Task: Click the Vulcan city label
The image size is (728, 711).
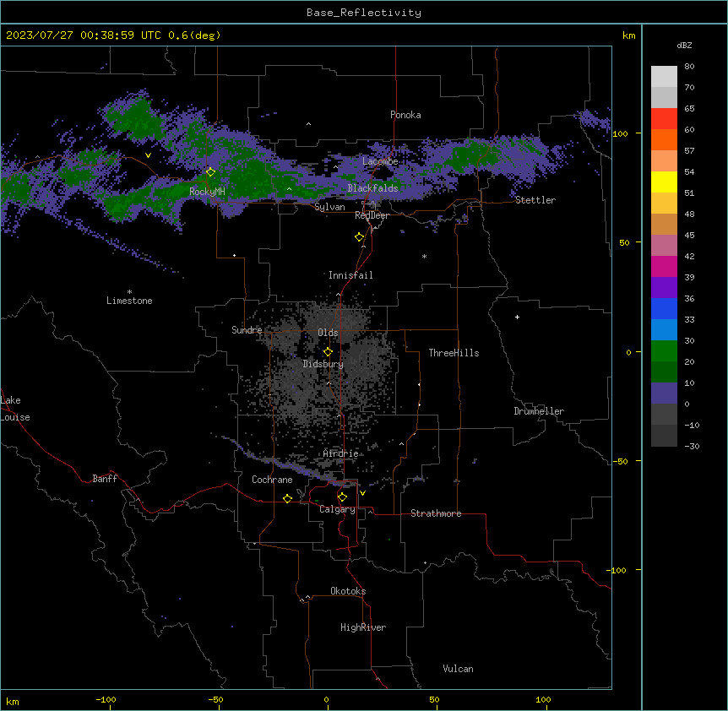Action: tap(459, 669)
